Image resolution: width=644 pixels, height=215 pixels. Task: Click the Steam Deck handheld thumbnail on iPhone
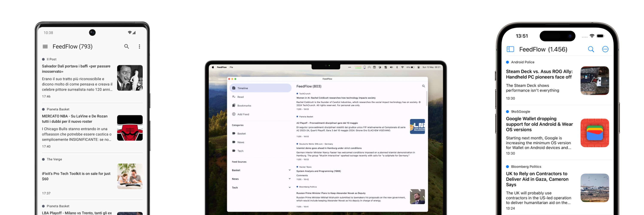pos(595,81)
